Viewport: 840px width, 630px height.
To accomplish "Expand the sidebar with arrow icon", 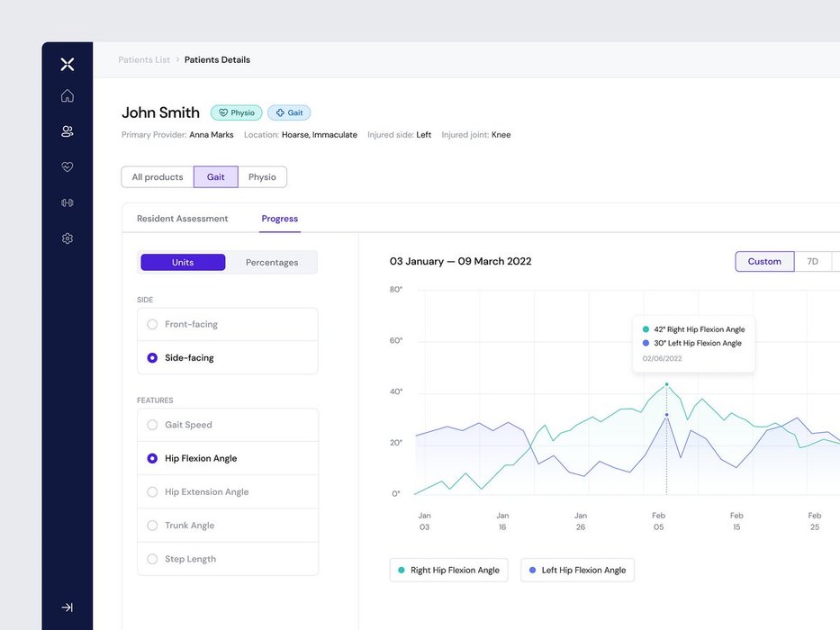I will point(68,607).
